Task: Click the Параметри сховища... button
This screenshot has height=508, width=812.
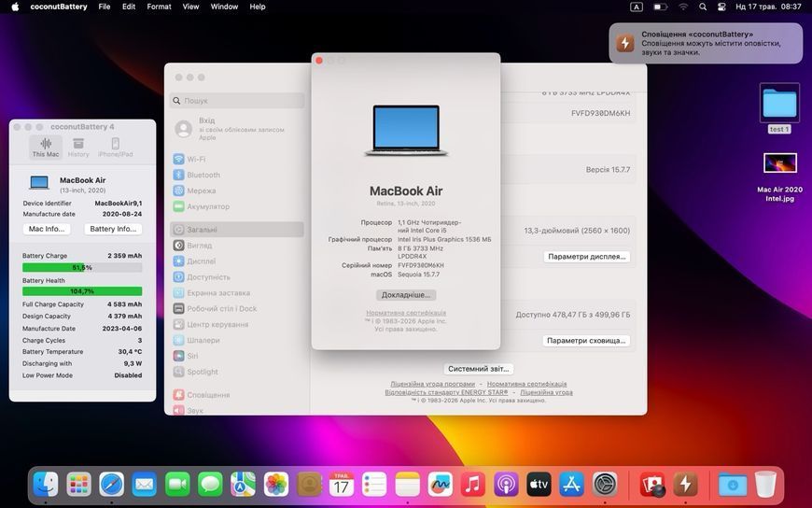Action: click(586, 341)
